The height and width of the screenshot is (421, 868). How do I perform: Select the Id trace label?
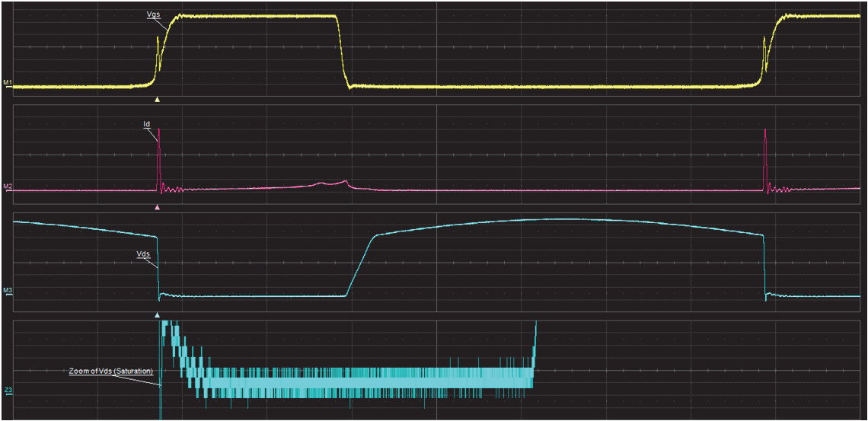click(147, 123)
